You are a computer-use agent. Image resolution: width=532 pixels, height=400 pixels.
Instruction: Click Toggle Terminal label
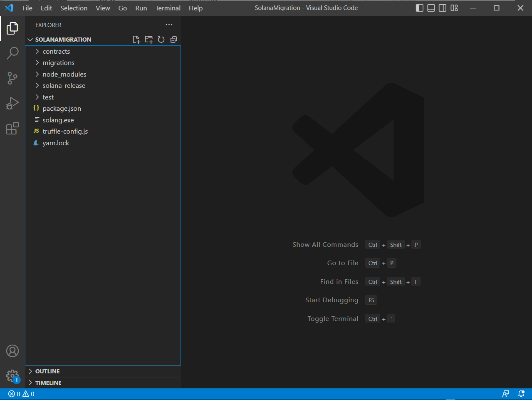click(x=333, y=319)
